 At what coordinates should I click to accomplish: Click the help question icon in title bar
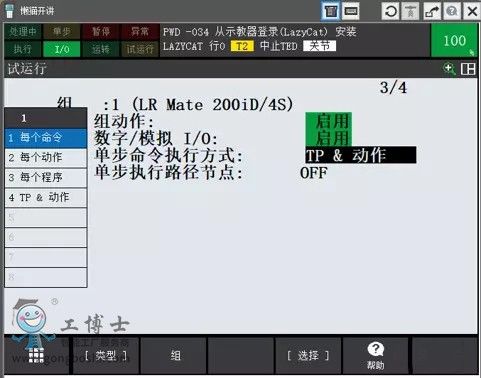pos(452,11)
